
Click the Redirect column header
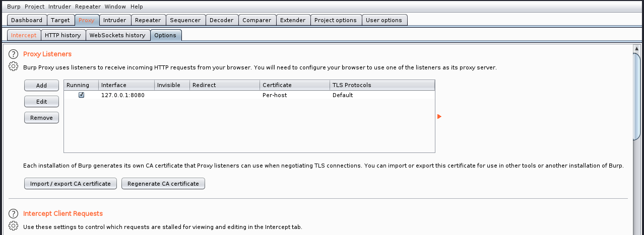tap(225, 85)
